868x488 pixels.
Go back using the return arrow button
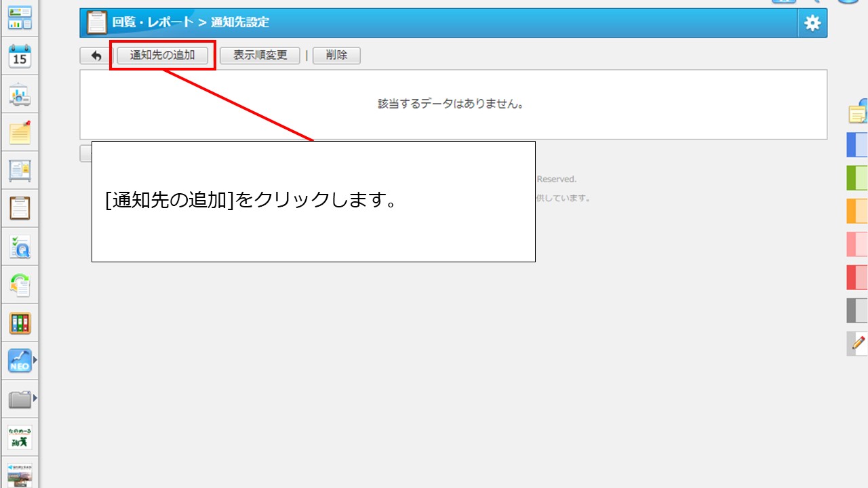tap(96, 56)
